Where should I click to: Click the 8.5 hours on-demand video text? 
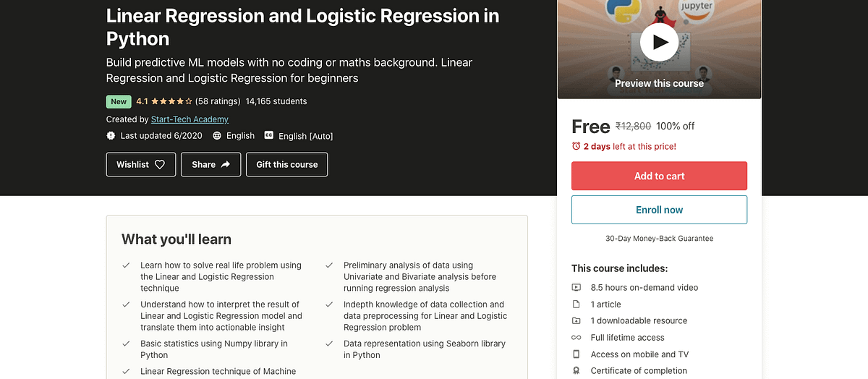coord(644,287)
